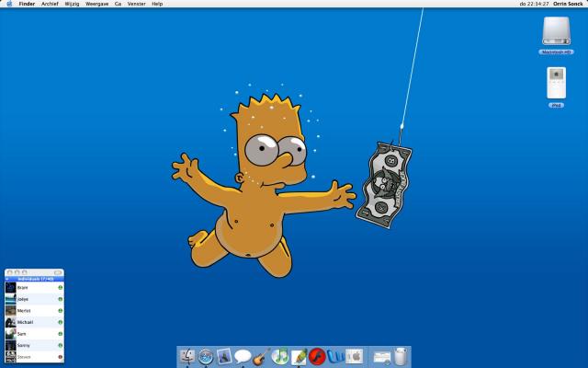Viewport: 588px width, 368px height.
Task: Launch Flash from the Dock
Action: pyautogui.click(x=317, y=356)
